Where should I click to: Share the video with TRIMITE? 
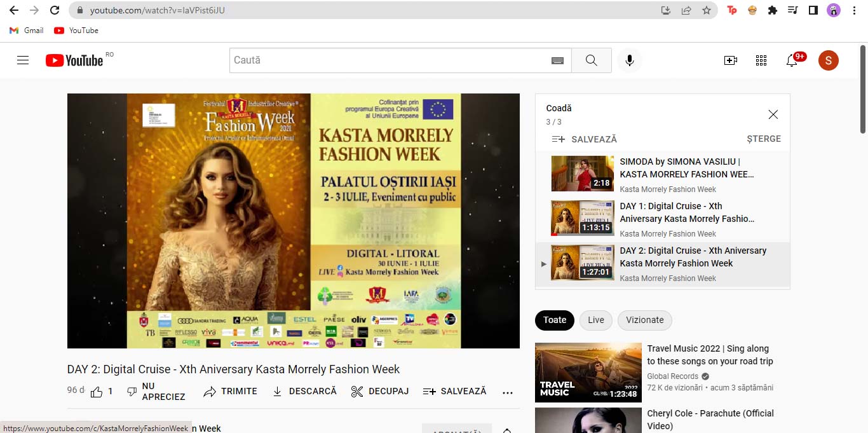tap(231, 392)
